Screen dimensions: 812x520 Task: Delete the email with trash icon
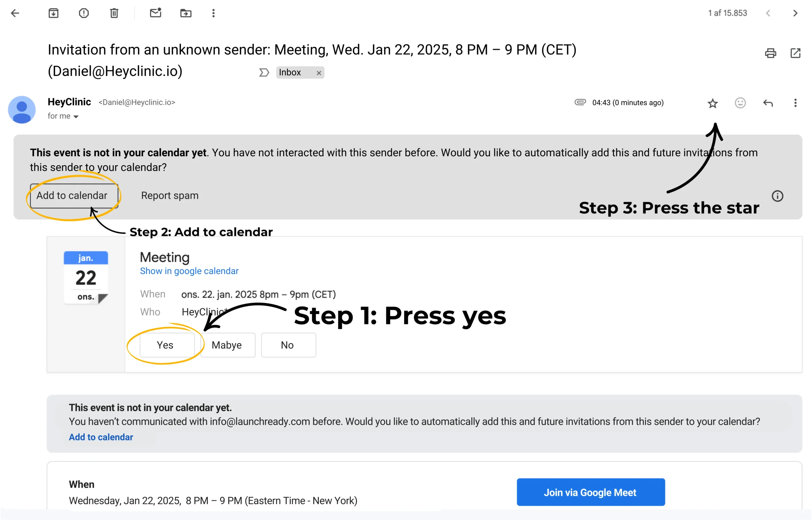pos(114,13)
